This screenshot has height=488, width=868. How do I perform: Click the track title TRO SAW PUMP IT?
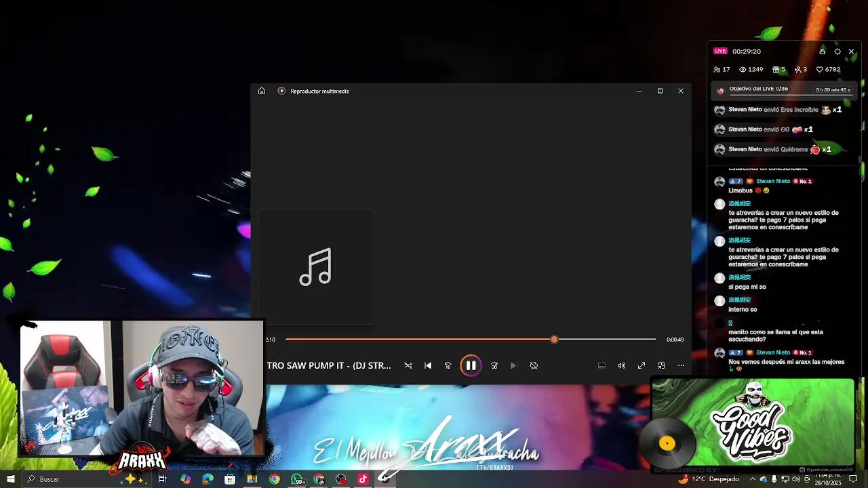pos(328,365)
